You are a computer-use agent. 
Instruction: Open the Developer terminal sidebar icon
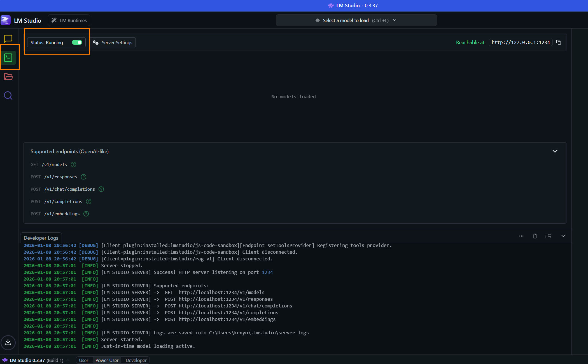[x=8, y=58]
